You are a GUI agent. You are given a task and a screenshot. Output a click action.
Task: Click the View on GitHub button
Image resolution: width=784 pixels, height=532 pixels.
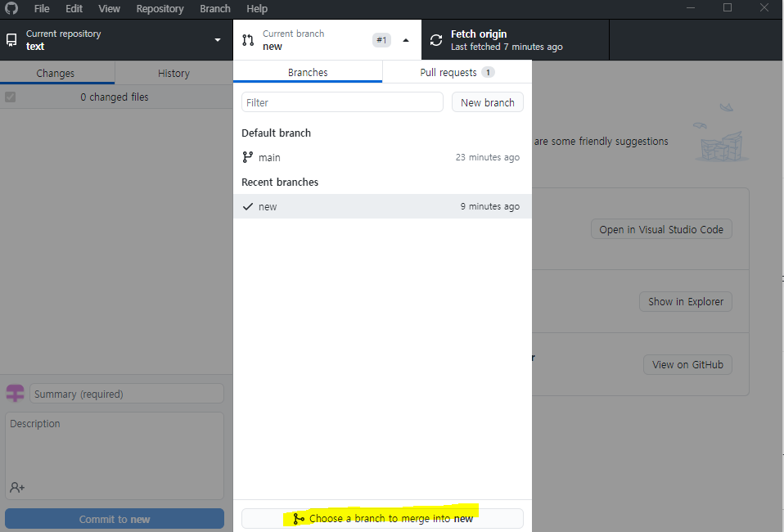coord(687,364)
